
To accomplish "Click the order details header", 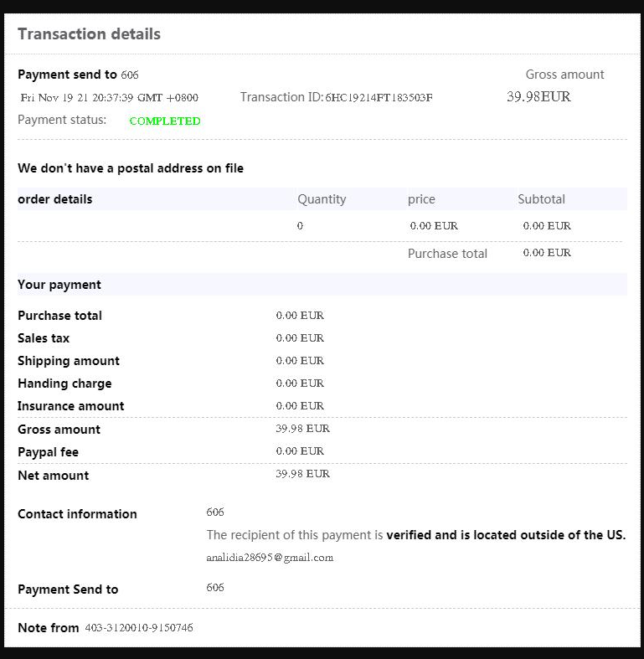I will point(54,199).
